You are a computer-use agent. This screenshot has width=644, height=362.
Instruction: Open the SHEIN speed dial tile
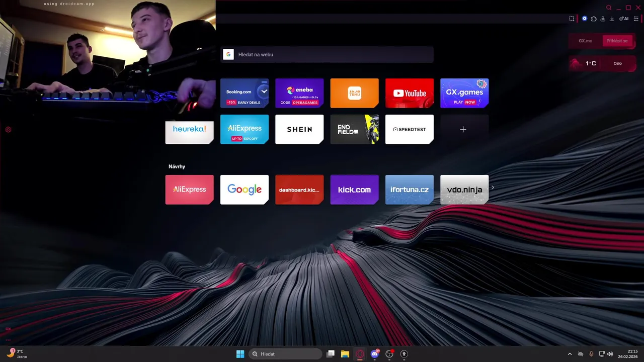click(x=299, y=129)
